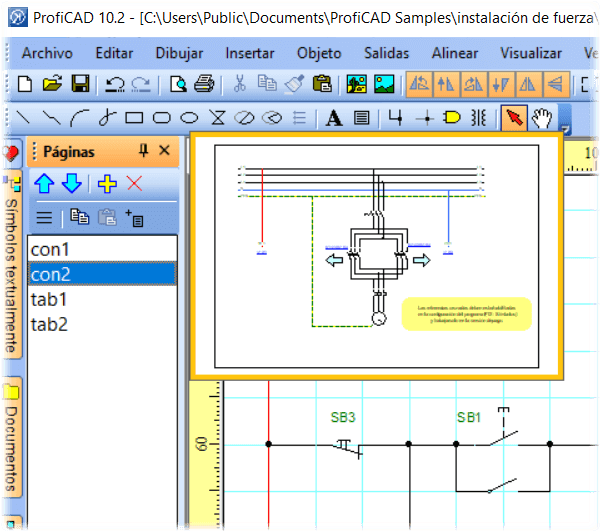Move page down with blue arrow
Screen dimensions: 601x532
(72, 183)
